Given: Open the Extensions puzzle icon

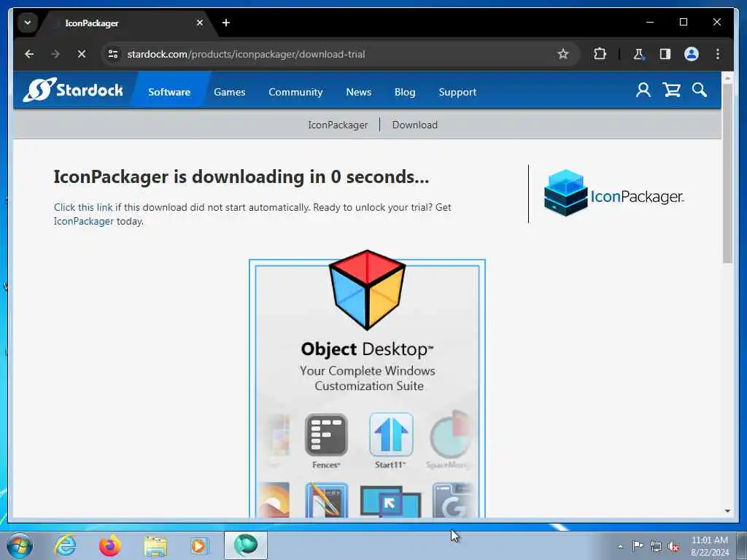Looking at the screenshot, I should coord(600,54).
